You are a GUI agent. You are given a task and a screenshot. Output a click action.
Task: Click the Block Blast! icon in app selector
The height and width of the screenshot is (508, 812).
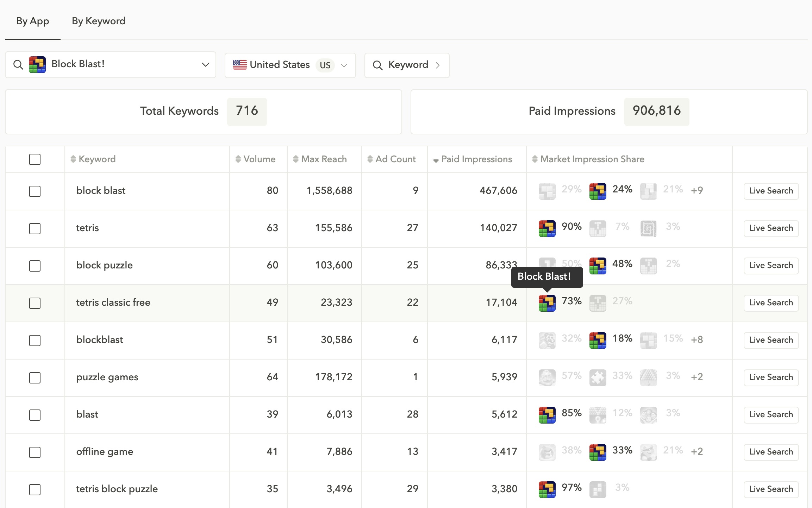[x=37, y=65]
